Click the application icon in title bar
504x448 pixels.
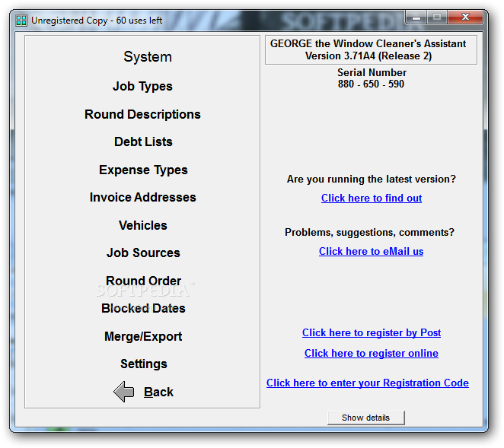21,21
